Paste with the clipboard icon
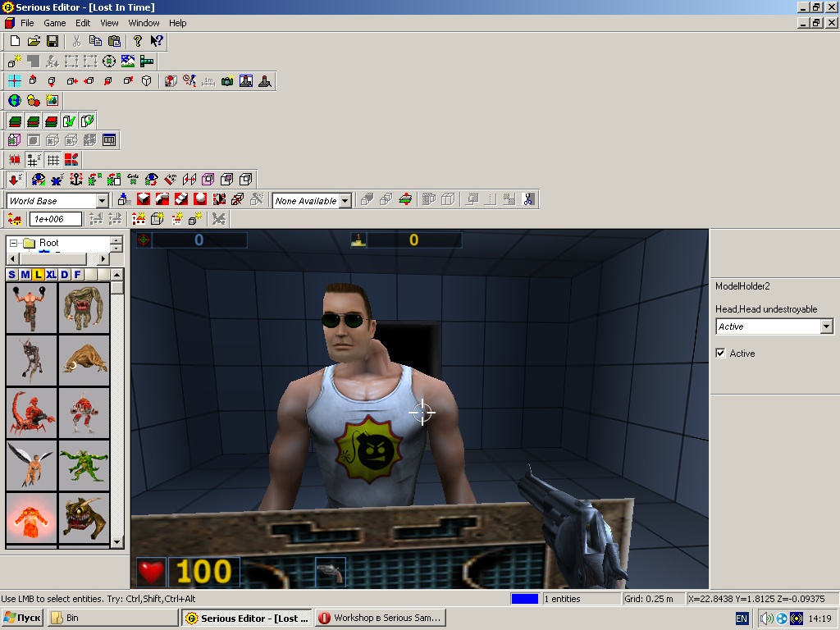The height and width of the screenshot is (630, 840). point(114,41)
